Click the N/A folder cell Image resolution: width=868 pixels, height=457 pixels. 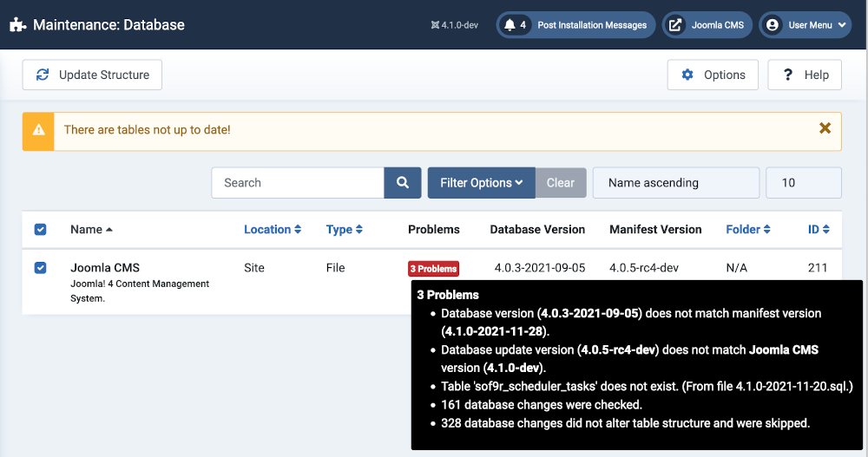pyautogui.click(x=736, y=268)
